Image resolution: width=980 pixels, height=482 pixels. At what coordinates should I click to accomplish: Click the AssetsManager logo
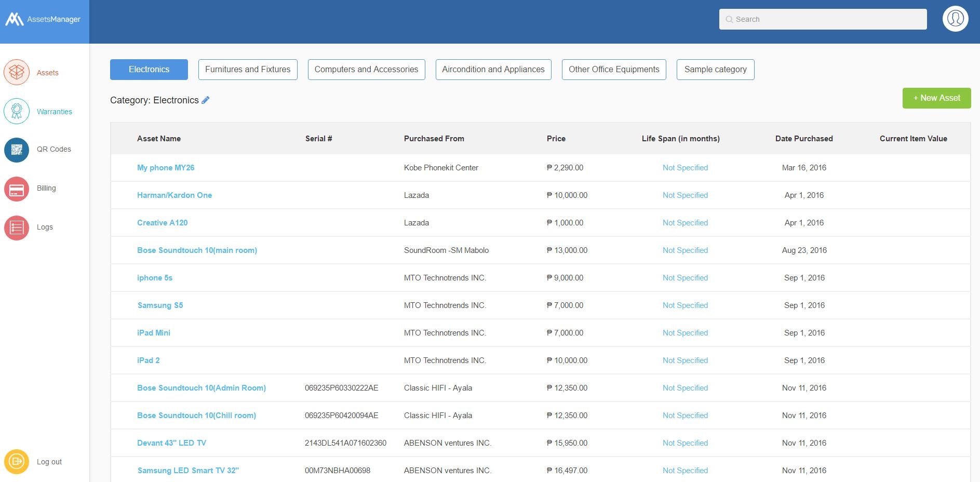pos(44,19)
